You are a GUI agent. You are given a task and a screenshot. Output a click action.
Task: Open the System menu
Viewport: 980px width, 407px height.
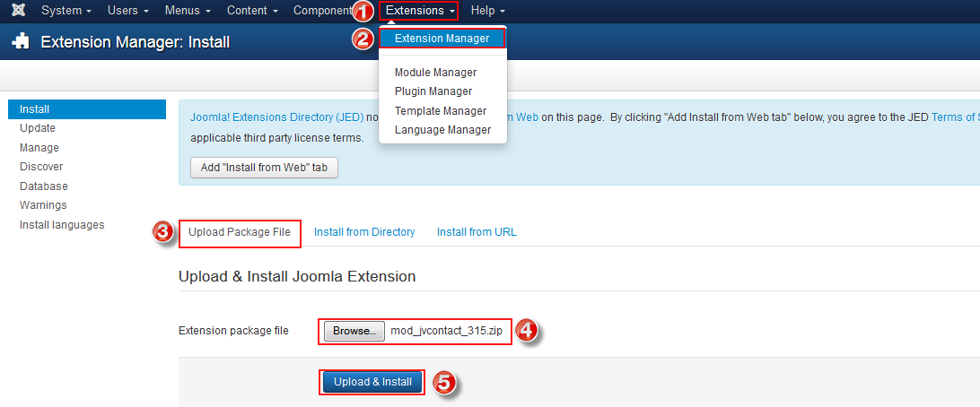[67, 11]
